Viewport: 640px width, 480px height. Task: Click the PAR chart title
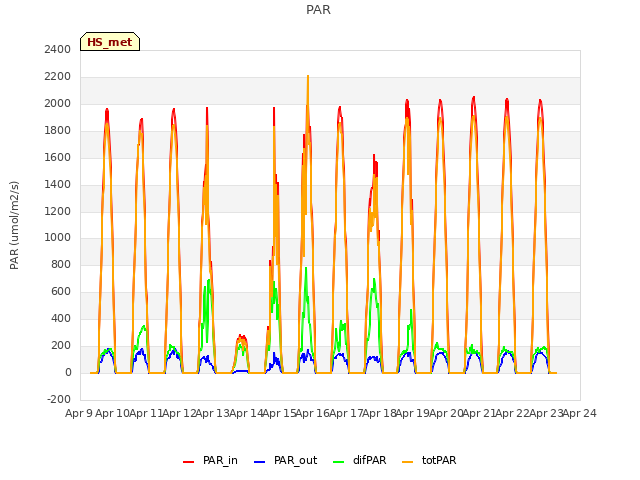318,10
